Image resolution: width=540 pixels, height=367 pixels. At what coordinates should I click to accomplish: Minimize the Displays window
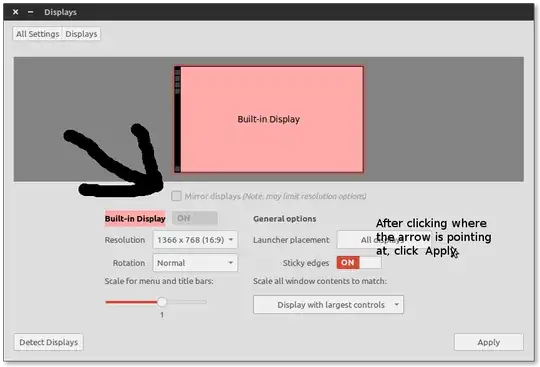(30, 12)
